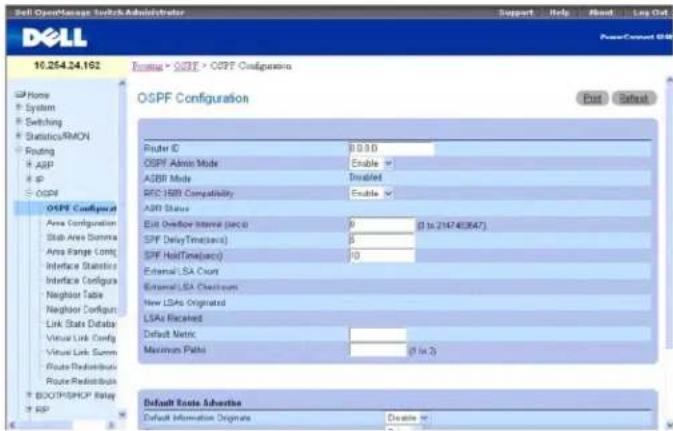Open the About link

(600, 12)
